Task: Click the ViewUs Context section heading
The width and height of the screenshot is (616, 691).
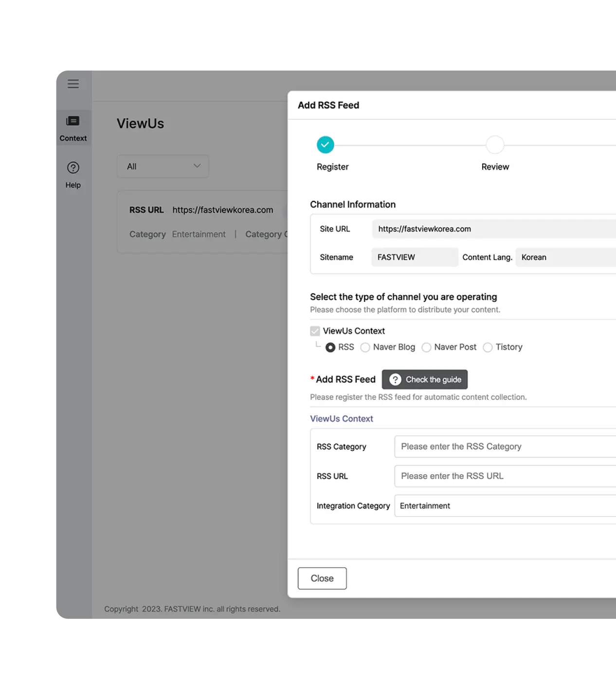Action: click(x=342, y=419)
